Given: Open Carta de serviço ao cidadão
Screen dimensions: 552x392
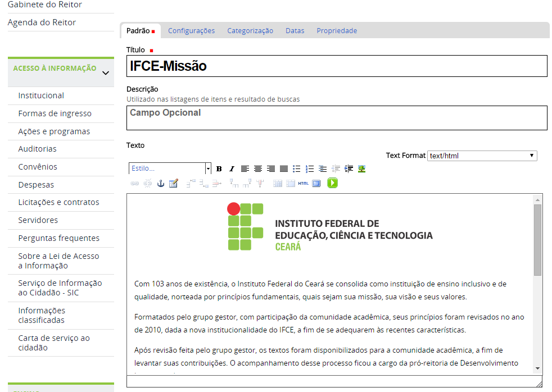Looking at the screenshot, I should 54,343.
